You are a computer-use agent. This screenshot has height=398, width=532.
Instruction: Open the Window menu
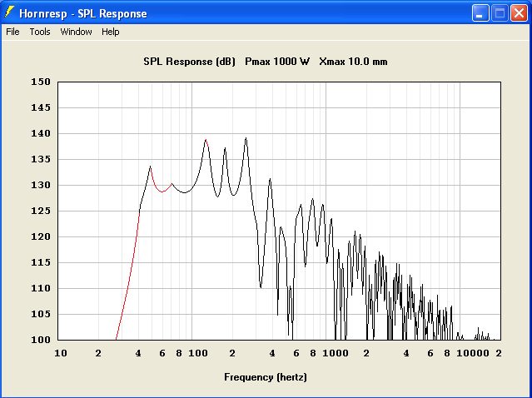[76, 32]
